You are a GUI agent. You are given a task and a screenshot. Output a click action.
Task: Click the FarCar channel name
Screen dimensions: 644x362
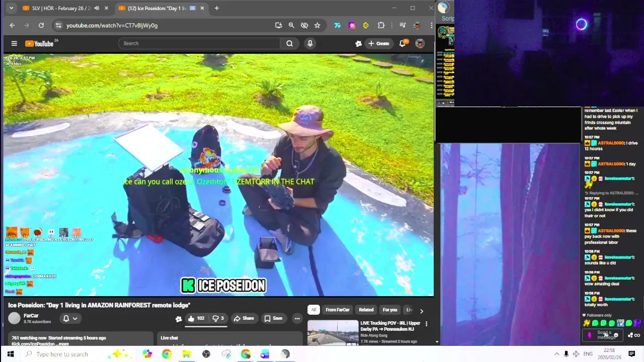31,316
